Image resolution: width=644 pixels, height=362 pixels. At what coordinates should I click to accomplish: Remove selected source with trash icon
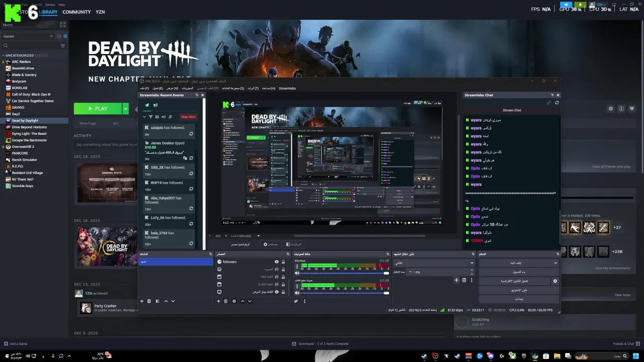(x=225, y=301)
